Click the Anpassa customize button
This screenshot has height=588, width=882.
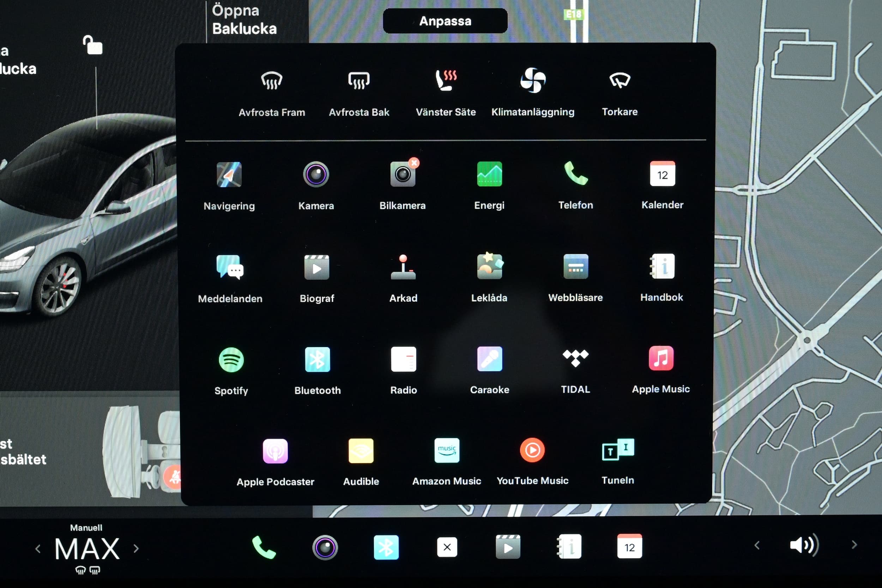(445, 21)
